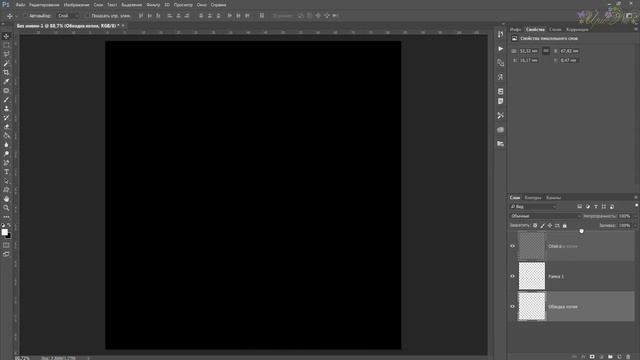Switch to the Контуры tab
Viewport: 640px width, 360px height.
click(x=533, y=198)
